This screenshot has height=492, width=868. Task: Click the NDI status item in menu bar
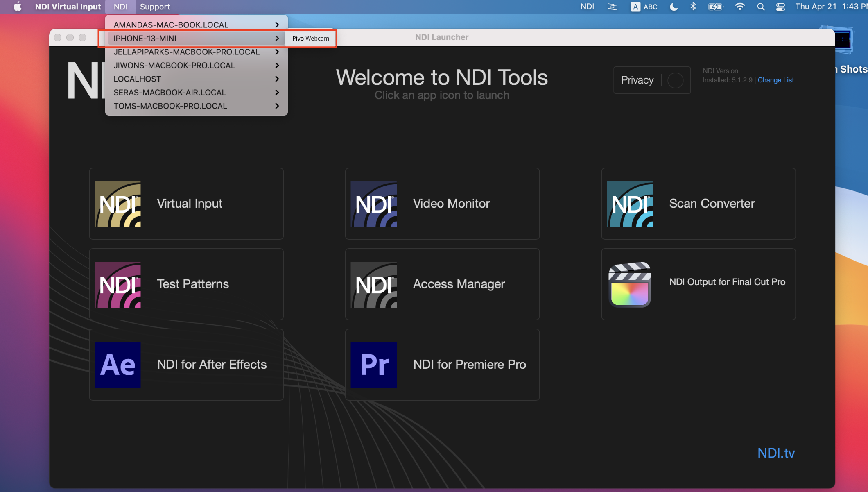pos(587,7)
